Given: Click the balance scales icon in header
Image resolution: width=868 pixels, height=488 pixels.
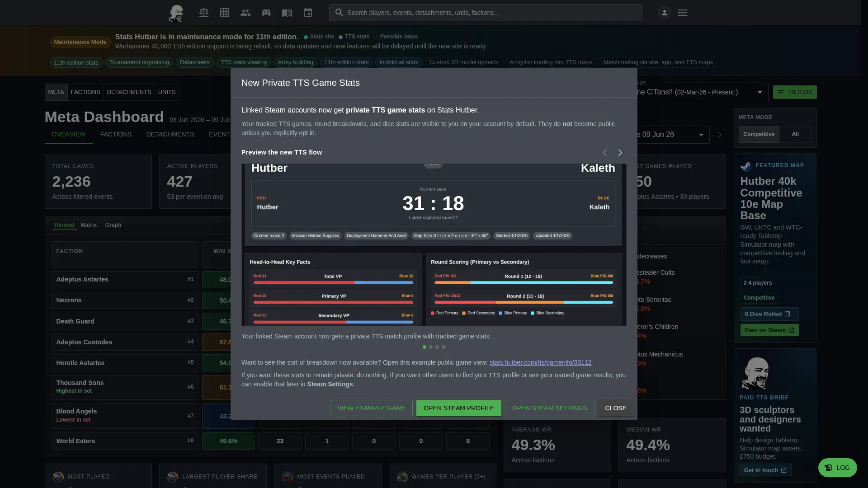Looking at the screenshot, I should [204, 13].
